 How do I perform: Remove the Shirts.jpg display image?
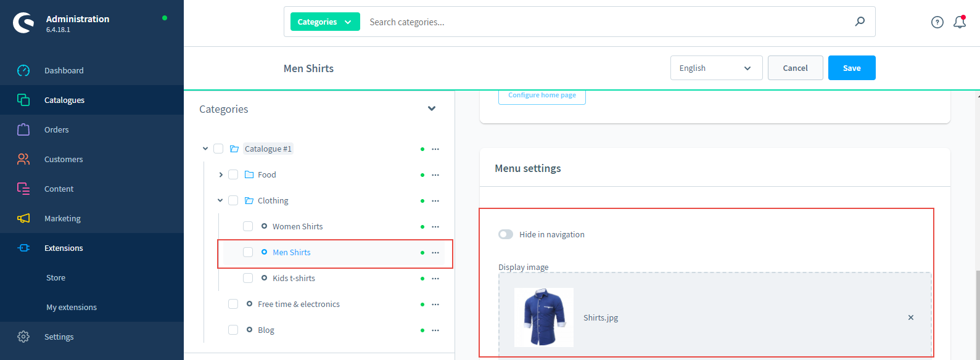pos(911,317)
